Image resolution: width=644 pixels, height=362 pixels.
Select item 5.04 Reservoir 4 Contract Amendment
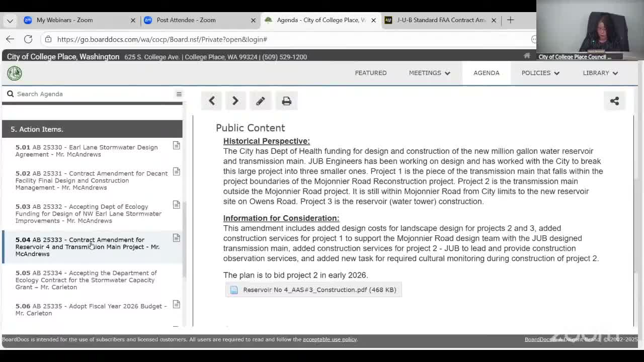(88, 247)
